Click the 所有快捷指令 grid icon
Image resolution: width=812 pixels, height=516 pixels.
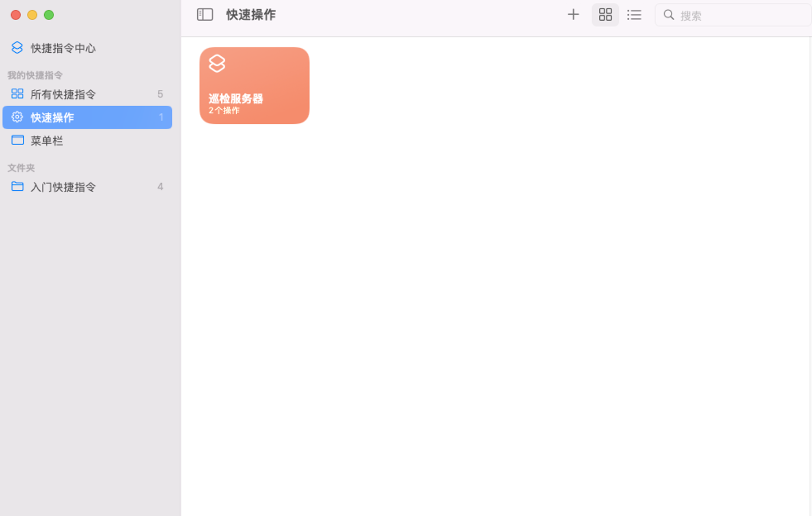(x=17, y=94)
